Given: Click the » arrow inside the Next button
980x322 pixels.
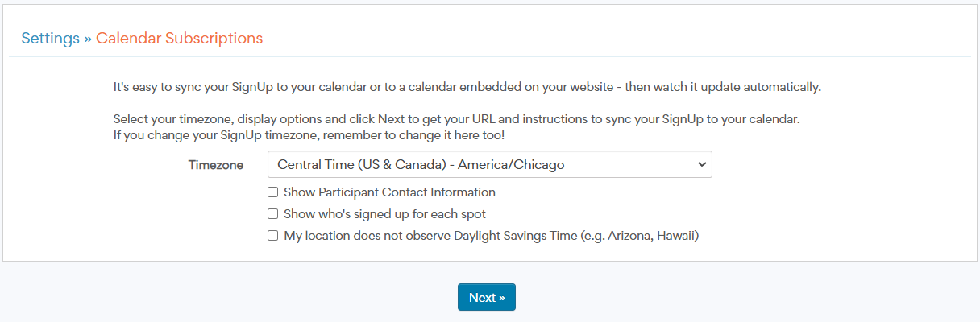Looking at the screenshot, I should 502,298.
